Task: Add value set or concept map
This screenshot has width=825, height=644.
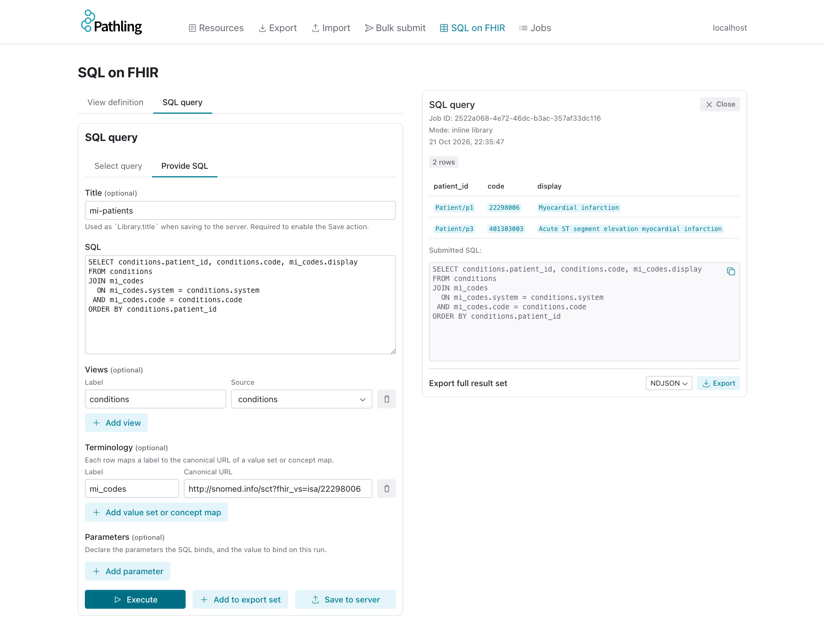Action: coord(157,512)
